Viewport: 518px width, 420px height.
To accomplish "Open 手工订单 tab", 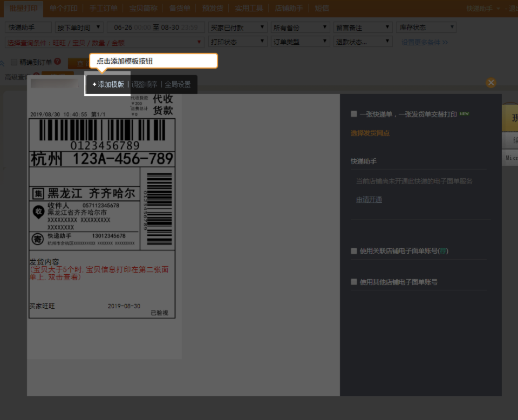I will pos(104,8).
